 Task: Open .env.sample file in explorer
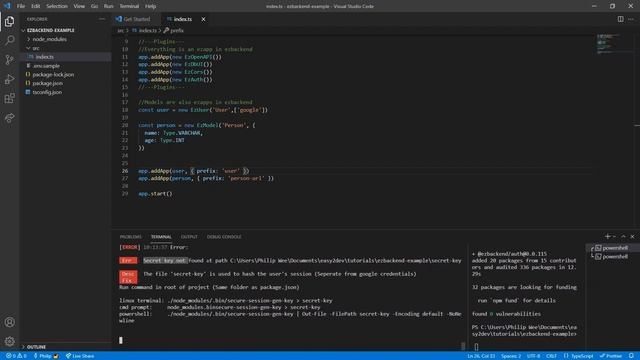pos(46,66)
